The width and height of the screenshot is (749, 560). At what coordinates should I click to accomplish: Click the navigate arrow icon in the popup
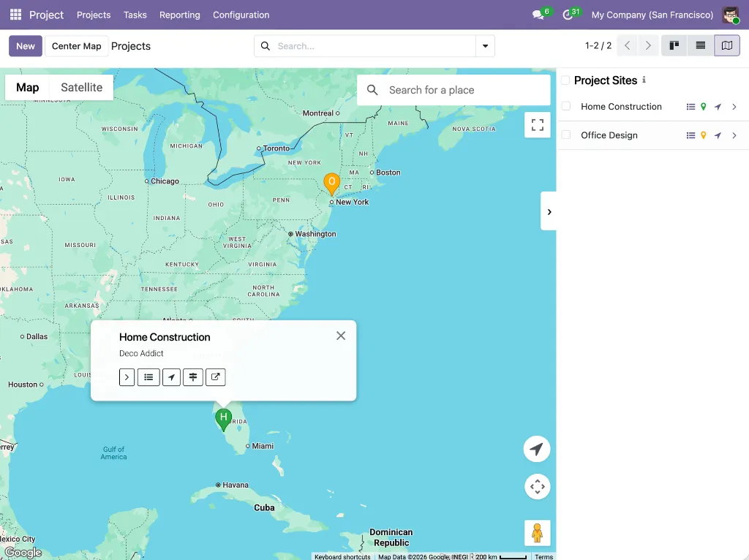171,377
